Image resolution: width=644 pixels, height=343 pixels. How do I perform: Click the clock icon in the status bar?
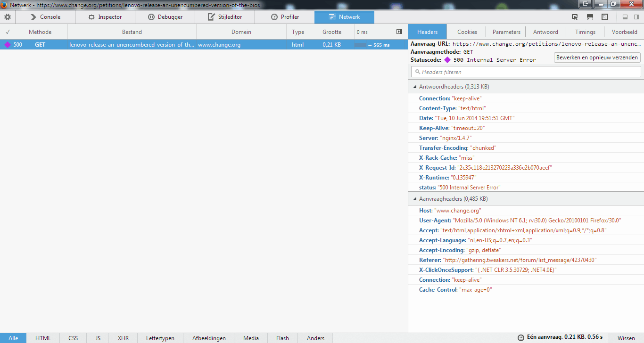[520, 338]
